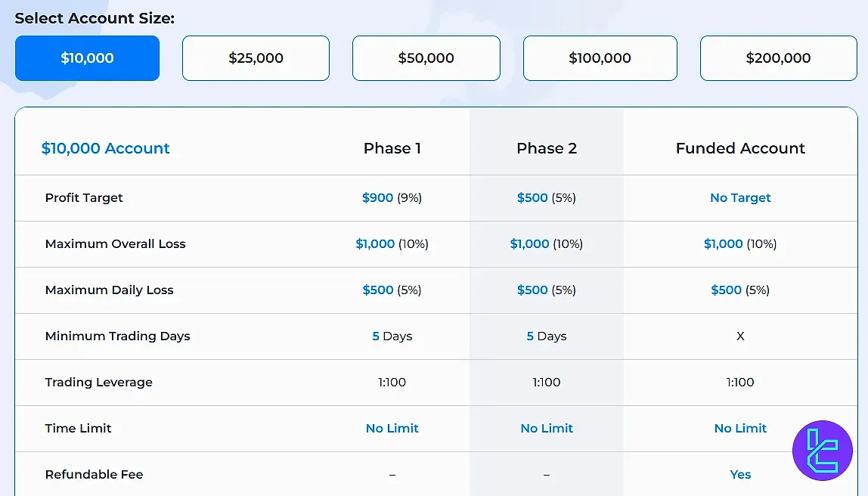Image resolution: width=868 pixels, height=496 pixels.
Task: Switch to the $50,000 account size
Action: click(x=426, y=58)
